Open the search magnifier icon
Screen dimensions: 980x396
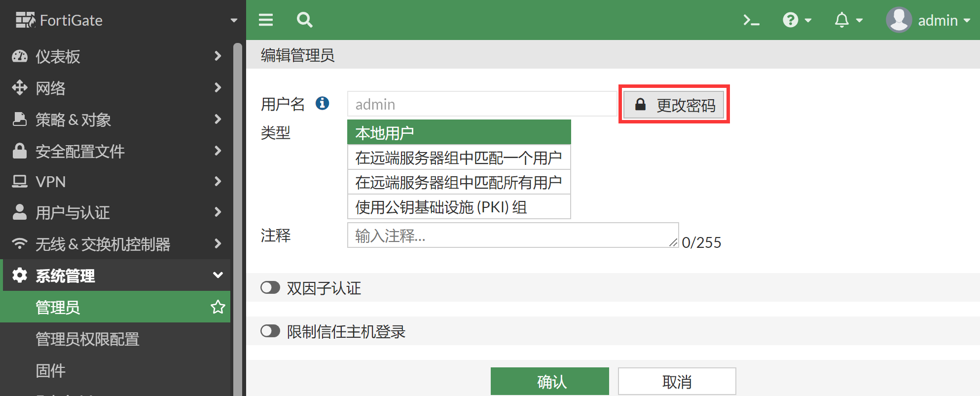click(304, 20)
